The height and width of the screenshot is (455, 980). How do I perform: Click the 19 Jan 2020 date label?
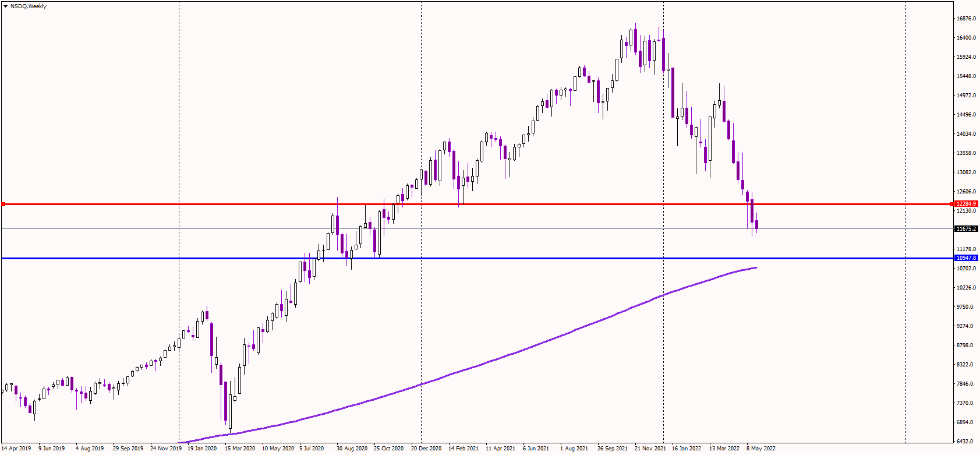[202, 449]
